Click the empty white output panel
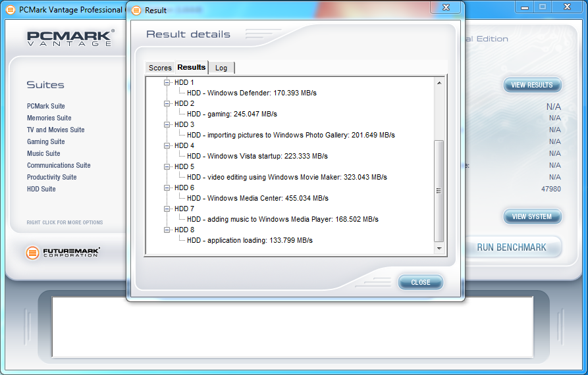 pos(292,327)
